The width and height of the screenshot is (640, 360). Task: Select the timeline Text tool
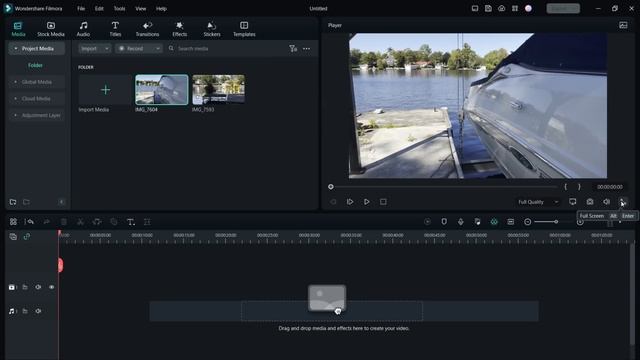coord(131,222)
